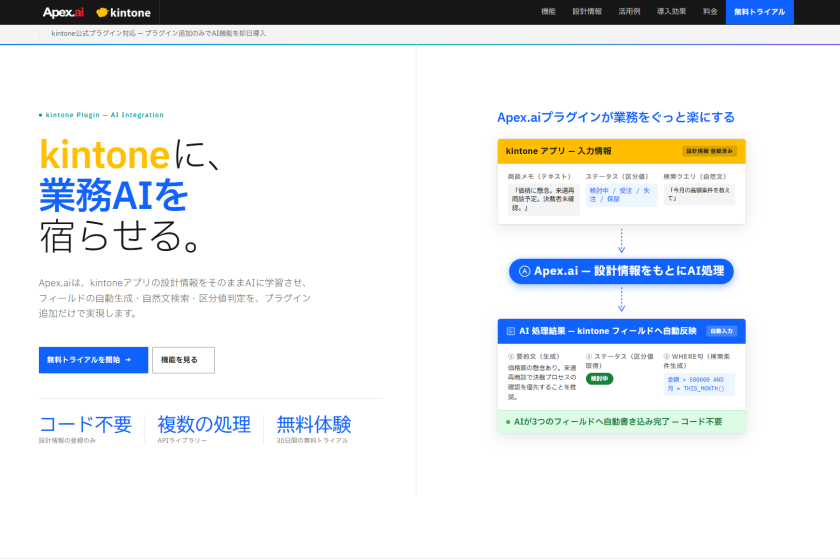Click the WHERE句 code snippet box

pyautogui.click(x=699, y=384)
